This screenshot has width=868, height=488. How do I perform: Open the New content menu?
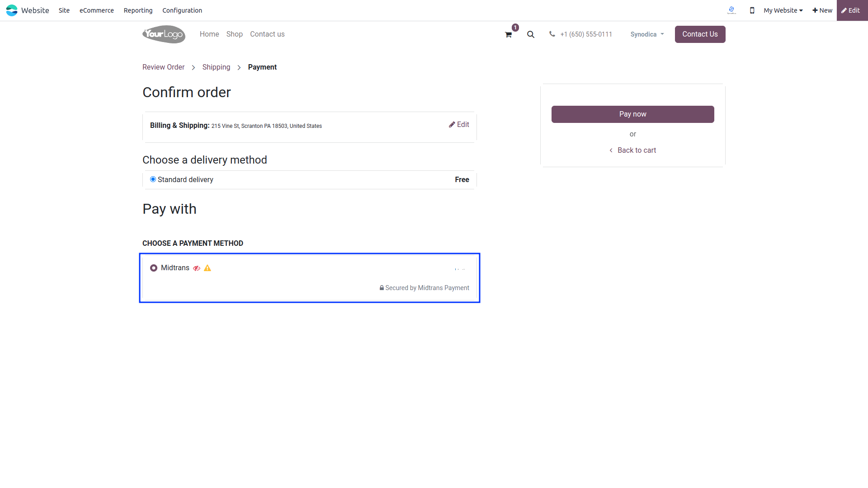[822, 10]
